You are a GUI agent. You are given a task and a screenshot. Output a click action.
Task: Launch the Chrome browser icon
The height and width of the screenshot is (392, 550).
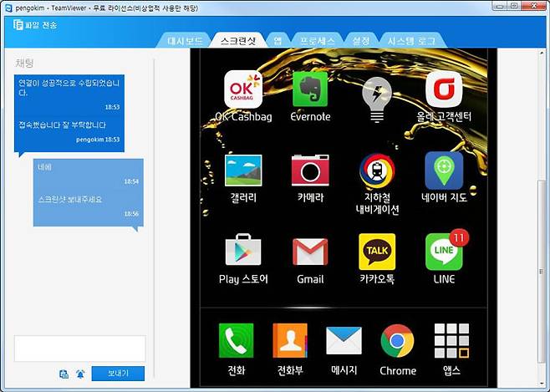point(397,341)
